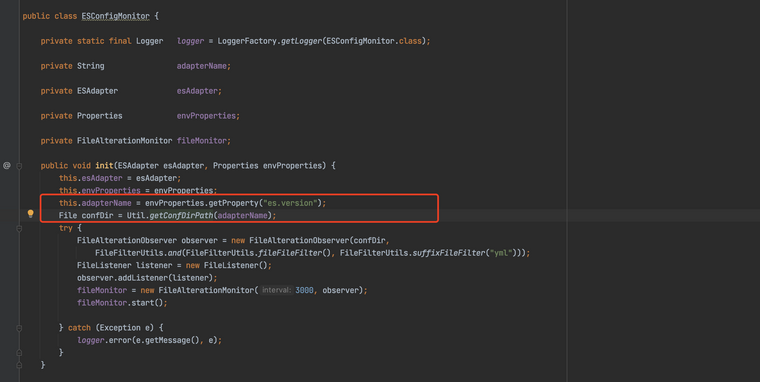
Task: Click the "es.version" string literal
Action: pyautogui.click(x=290, y=203)
